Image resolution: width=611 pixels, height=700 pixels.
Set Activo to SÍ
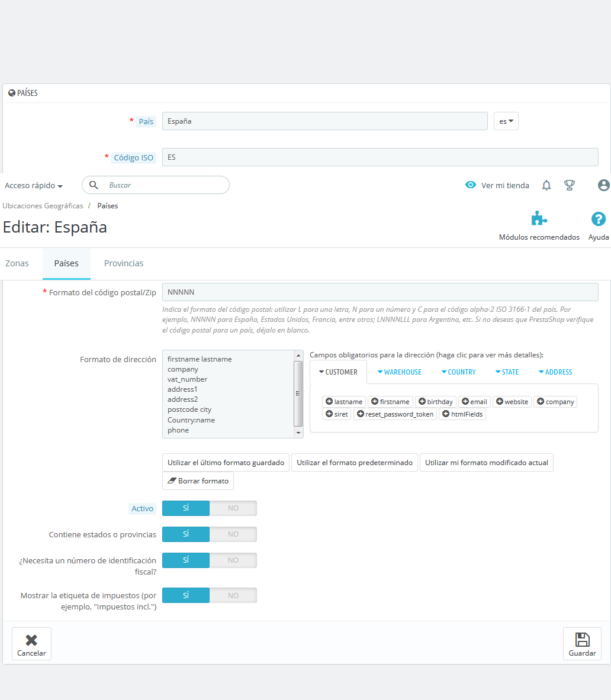(x=186, y=508)
